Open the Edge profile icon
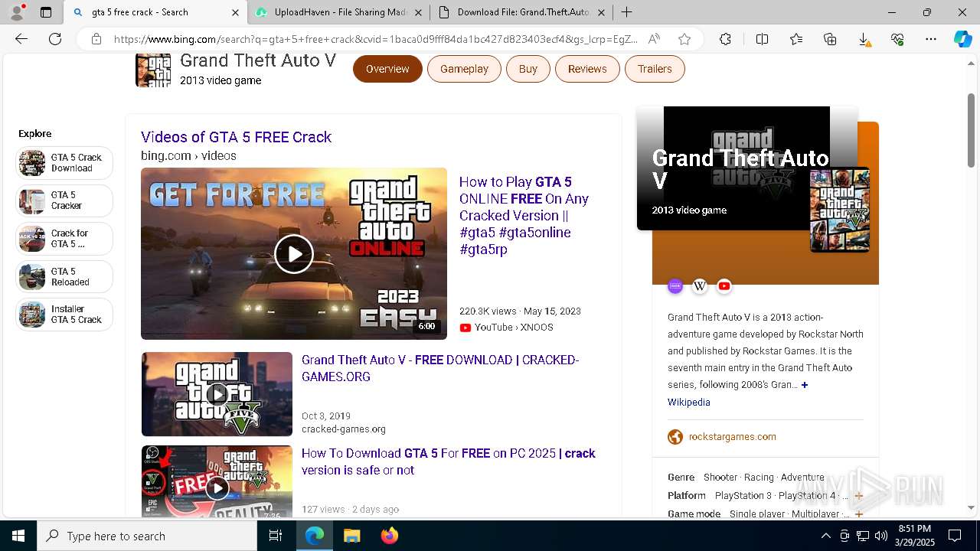This screenshot has width=980, height=551. tap(18, 11)
